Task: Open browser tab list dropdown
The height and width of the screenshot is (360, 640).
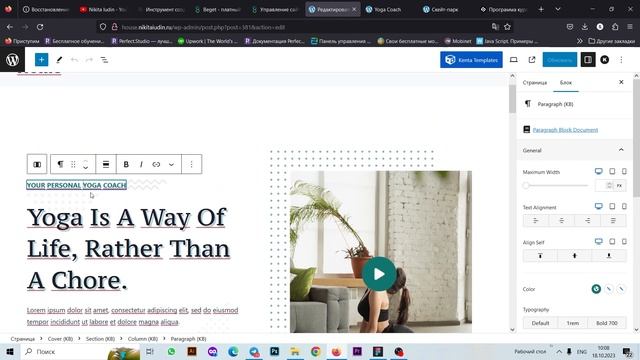Action: tap(558, 9)
